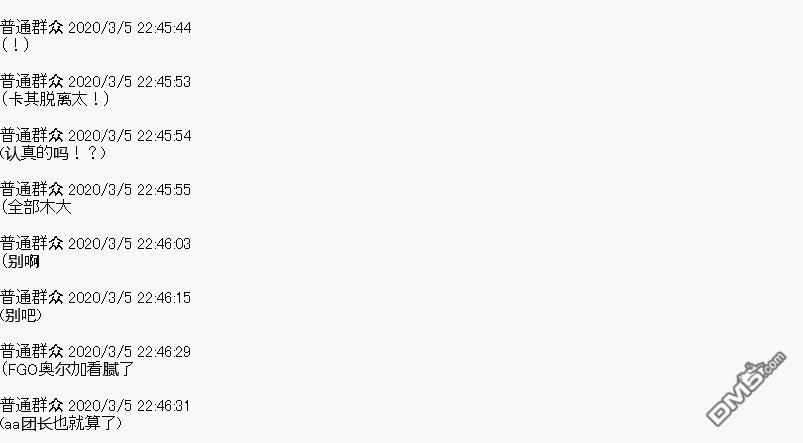Viewport: 803px width, 443px height.
Task: Click the DM5.com watermark logo
Action: 746,388
